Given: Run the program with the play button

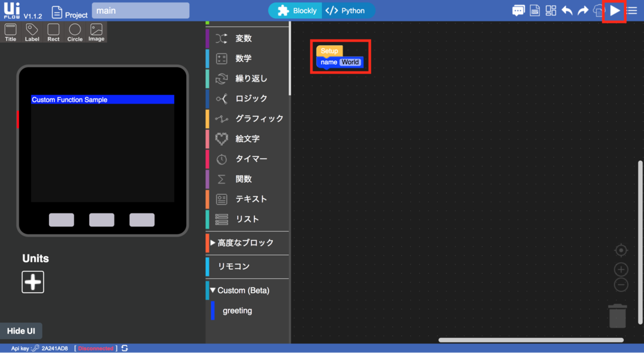Looking at the screenshot, I should [x=614, y=11].
